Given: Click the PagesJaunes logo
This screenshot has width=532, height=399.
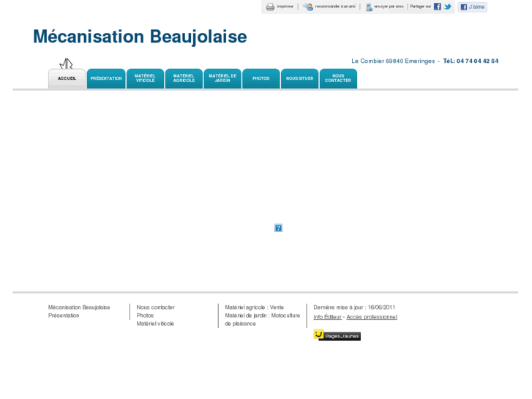Looking at the screenshot, I should click(x=337, y=335).
